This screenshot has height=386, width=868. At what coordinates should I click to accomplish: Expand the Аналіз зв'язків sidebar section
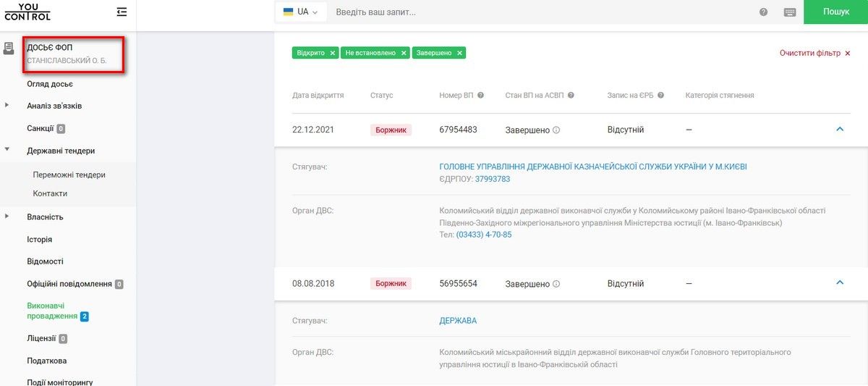7,106
